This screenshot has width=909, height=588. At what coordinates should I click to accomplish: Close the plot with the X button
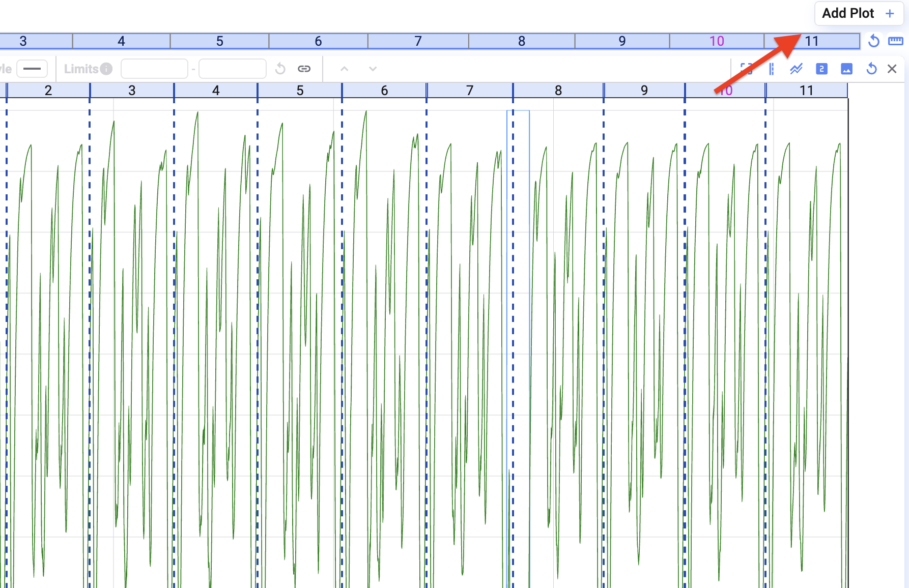892,69
